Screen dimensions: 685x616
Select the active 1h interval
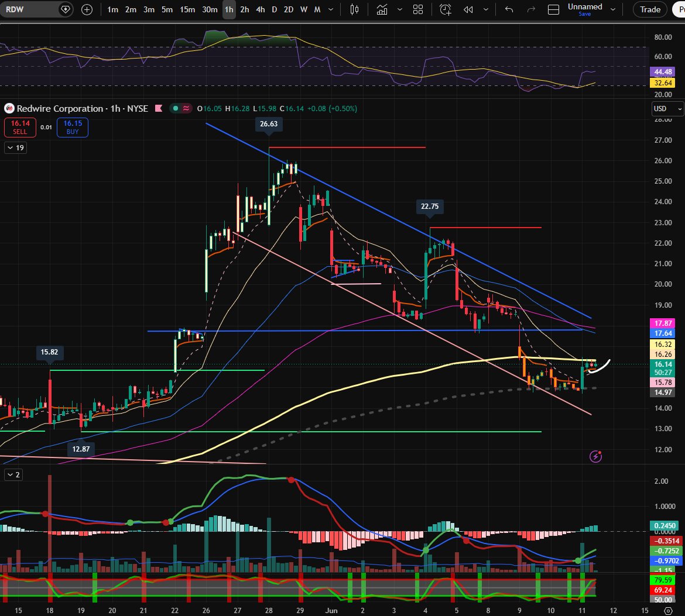pos(229,9)
